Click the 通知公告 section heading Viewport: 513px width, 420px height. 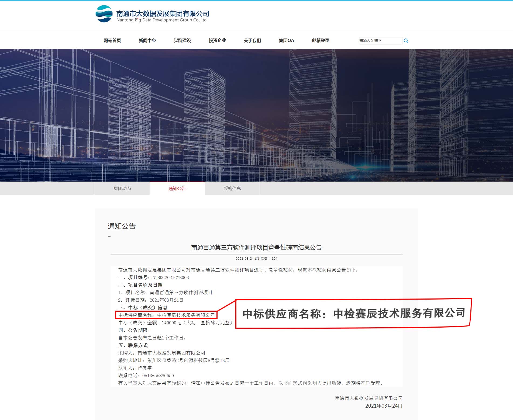coord(122,226)
